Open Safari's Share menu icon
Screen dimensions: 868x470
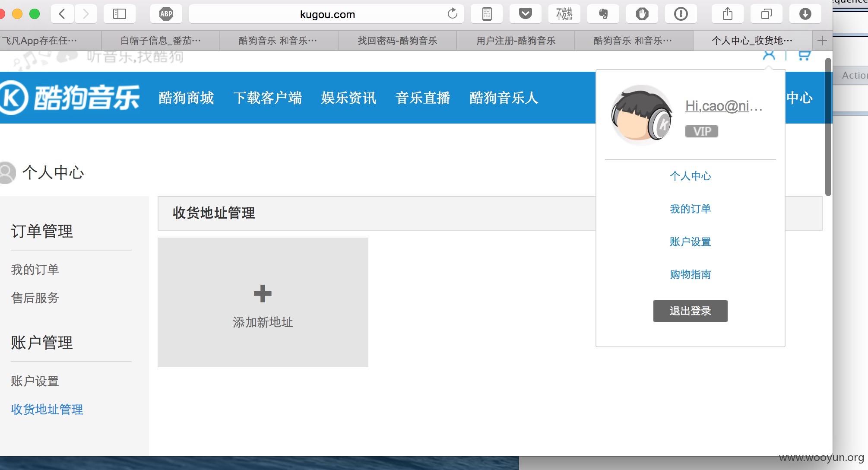(x=728, y=14)
